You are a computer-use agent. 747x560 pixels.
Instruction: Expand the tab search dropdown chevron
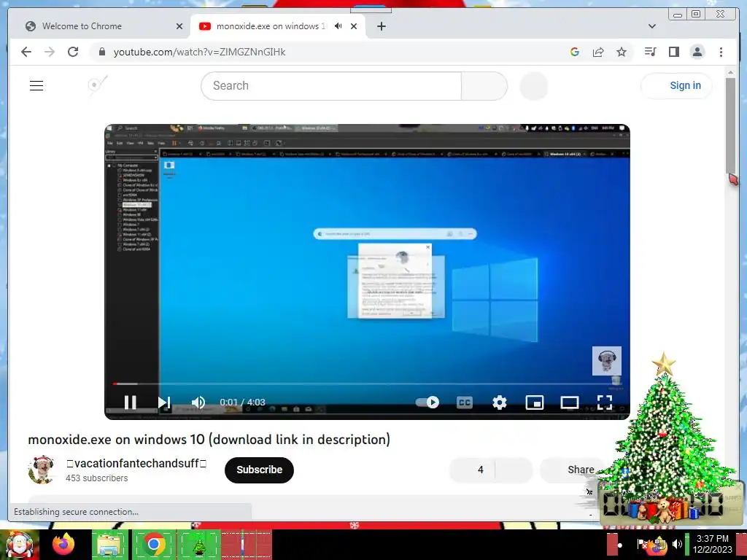point(652,26)
